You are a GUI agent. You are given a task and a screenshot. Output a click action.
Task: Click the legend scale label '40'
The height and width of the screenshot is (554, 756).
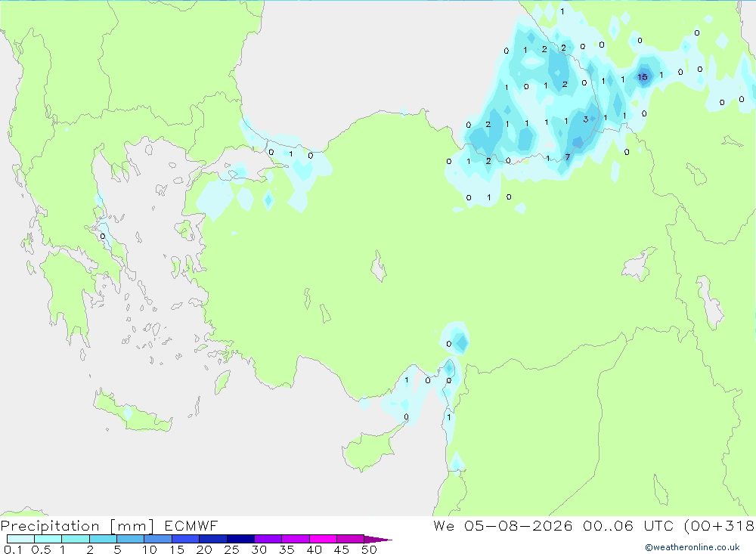click(314, 549)
